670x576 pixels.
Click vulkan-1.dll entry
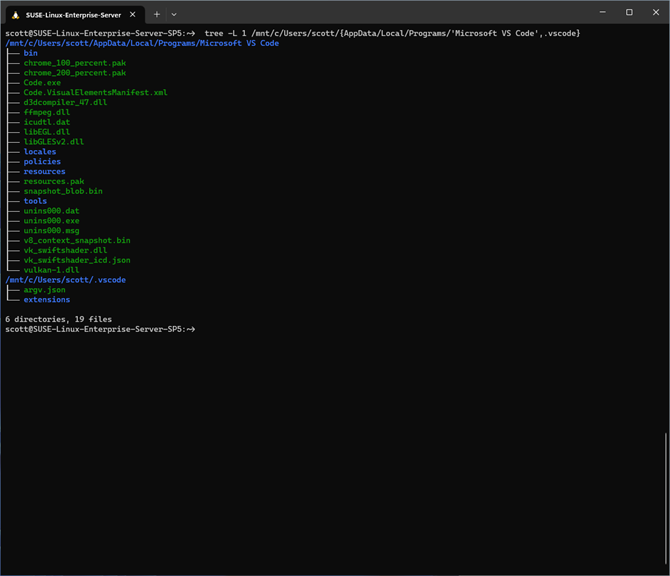51,270
